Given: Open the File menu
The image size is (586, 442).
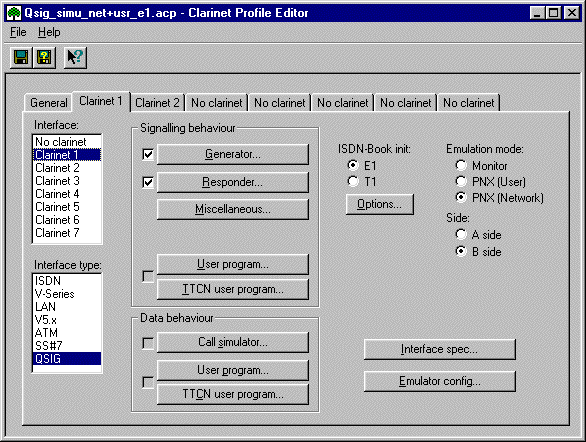Looking at the screenshot, I should (18, 32).
